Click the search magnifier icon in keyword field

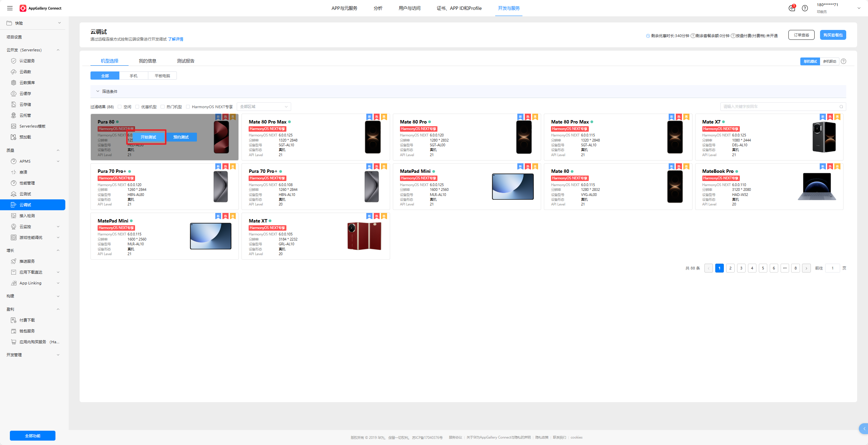coord(841,107)
